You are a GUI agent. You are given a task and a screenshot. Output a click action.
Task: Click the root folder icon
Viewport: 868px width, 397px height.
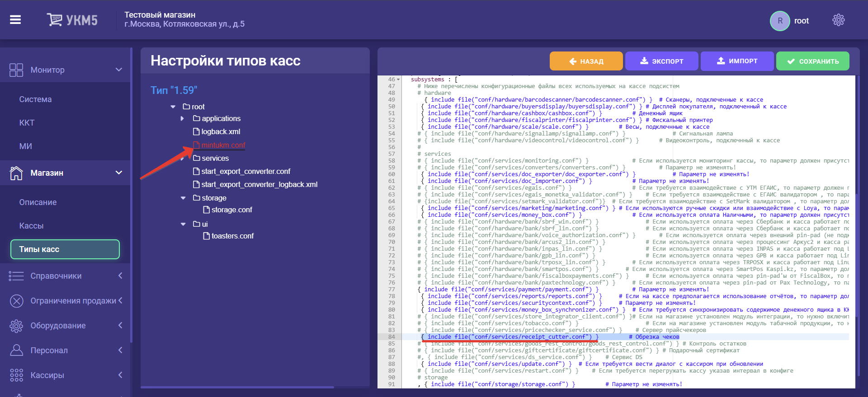pos(186,107)
